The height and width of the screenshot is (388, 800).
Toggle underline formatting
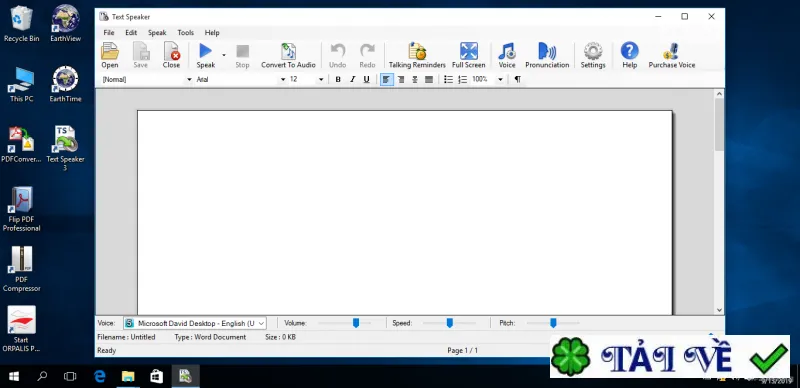click(x=366, y=80)
